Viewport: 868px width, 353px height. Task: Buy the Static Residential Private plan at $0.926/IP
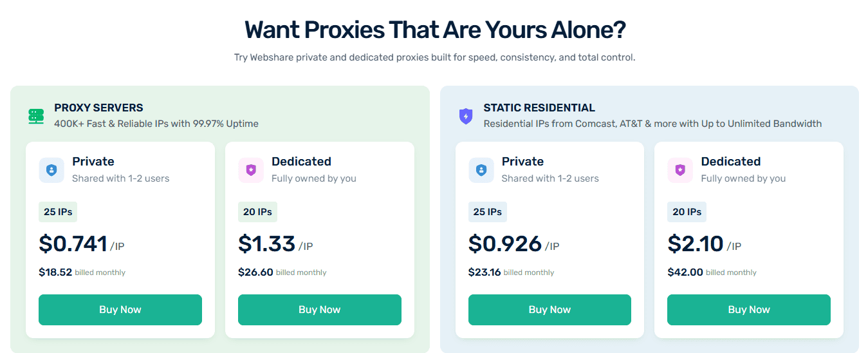(x=549, y=310)
